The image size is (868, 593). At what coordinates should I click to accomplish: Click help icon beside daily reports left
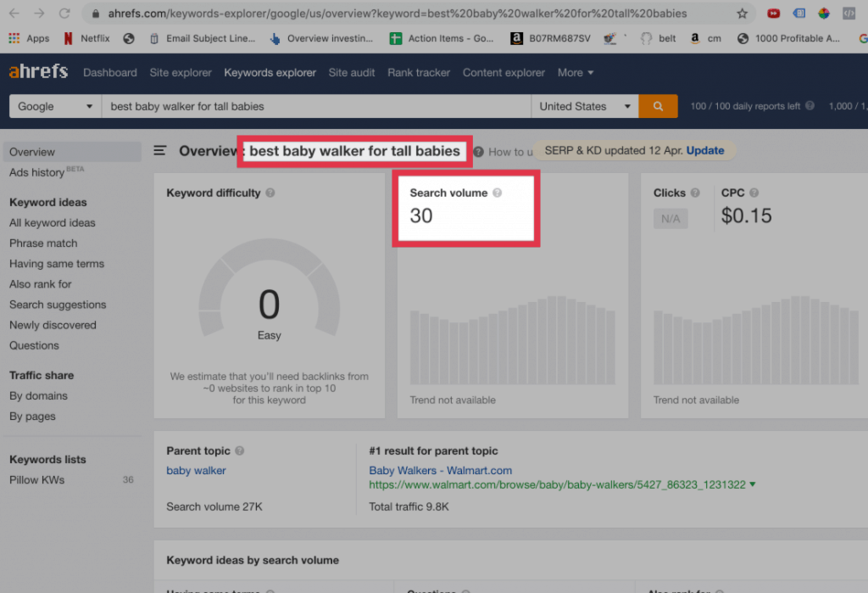(810, 105)
